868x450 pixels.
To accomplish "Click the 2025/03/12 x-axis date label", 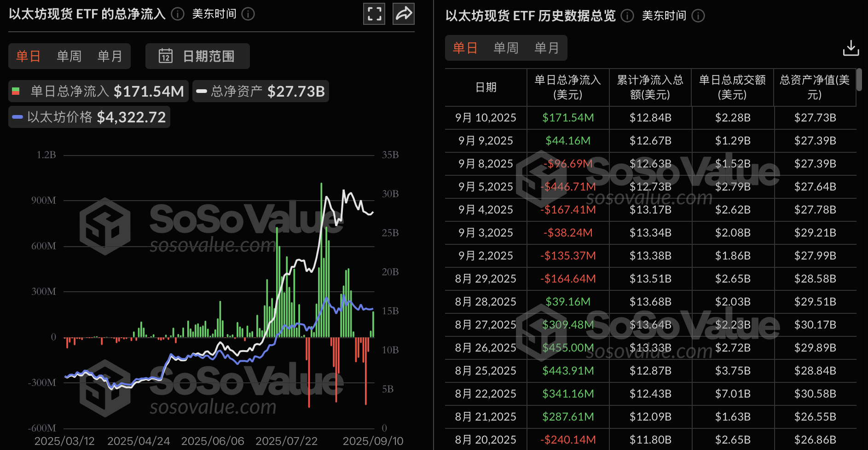I will (64, 441).
